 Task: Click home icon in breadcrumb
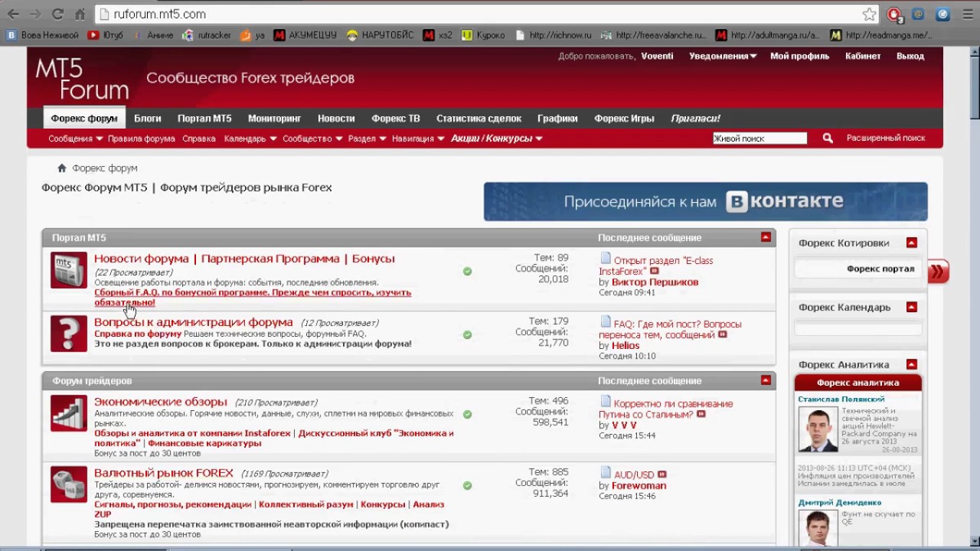[62, 168]
